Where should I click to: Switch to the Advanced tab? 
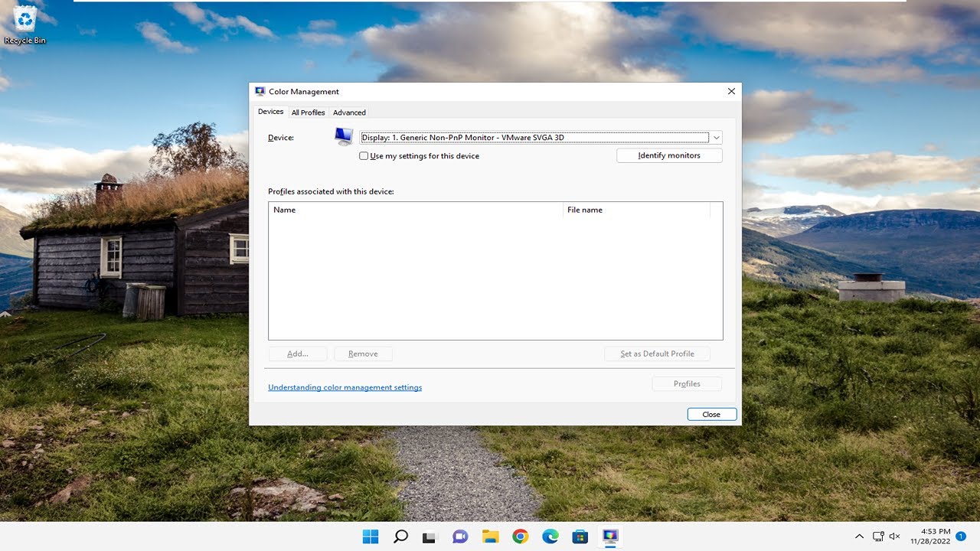[349, 112]
